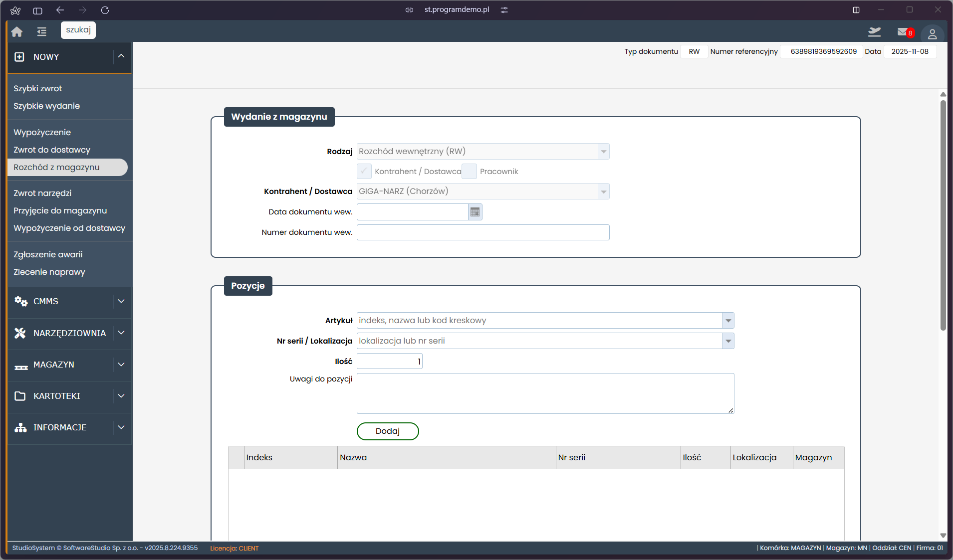This screenshot has height=560, width=953.
Task: Select Szybkie wydanie in sidebar
Action: click(46, 106)
